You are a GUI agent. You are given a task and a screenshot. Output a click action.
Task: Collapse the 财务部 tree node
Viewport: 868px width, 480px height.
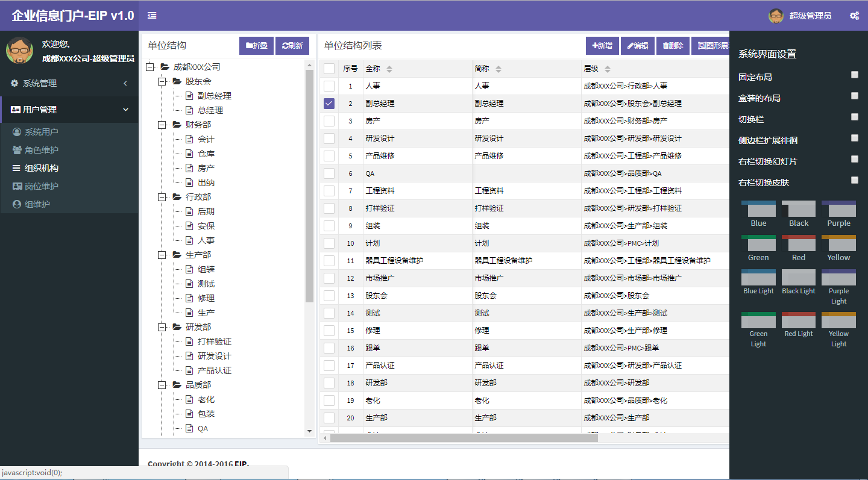click(x=162, y=125)
